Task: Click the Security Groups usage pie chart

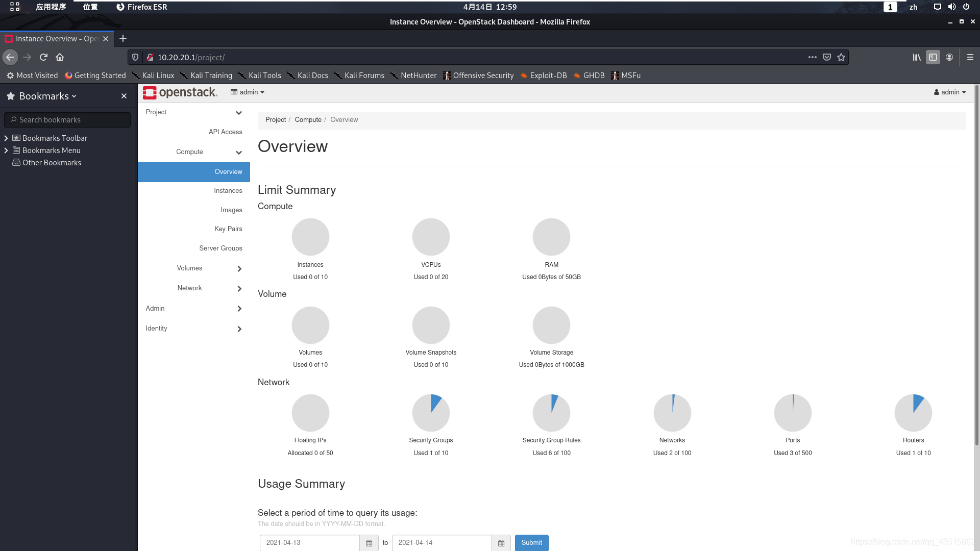Action: (x=431, y=413)
